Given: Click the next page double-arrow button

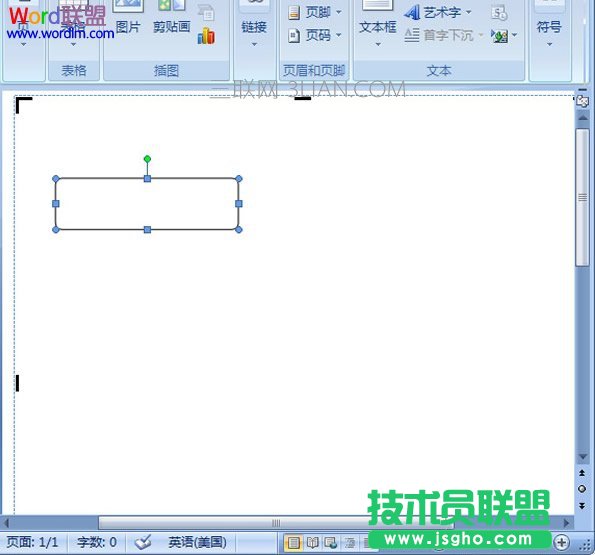Looking at the screenshot, I should 582,506.
